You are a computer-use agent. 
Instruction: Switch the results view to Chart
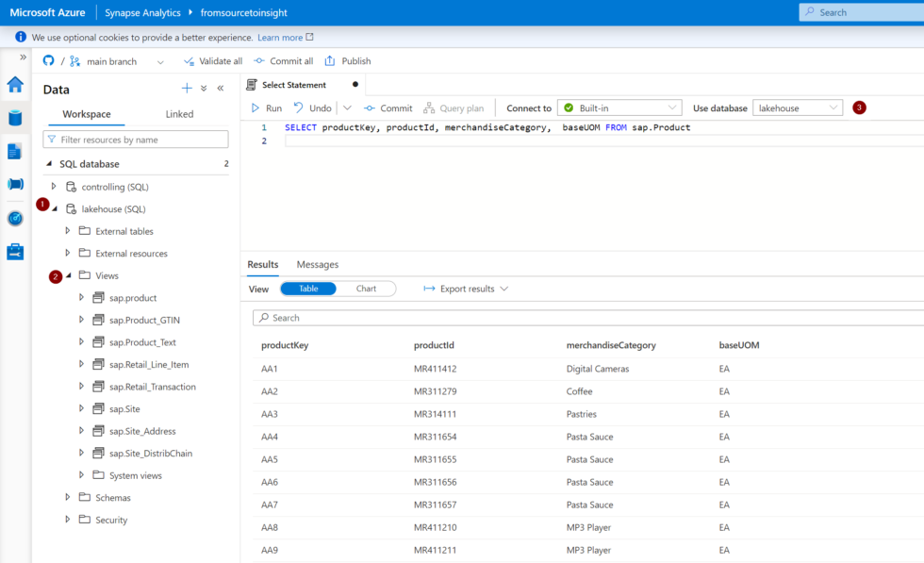[x=367, y=289]
